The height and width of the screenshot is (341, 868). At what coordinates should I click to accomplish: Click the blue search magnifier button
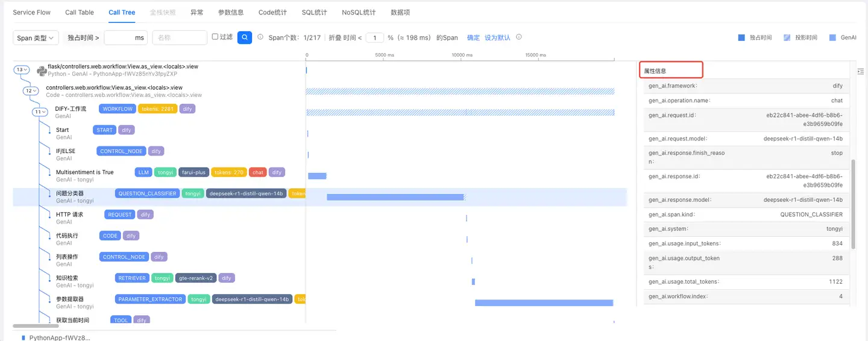tap(244, 37)
